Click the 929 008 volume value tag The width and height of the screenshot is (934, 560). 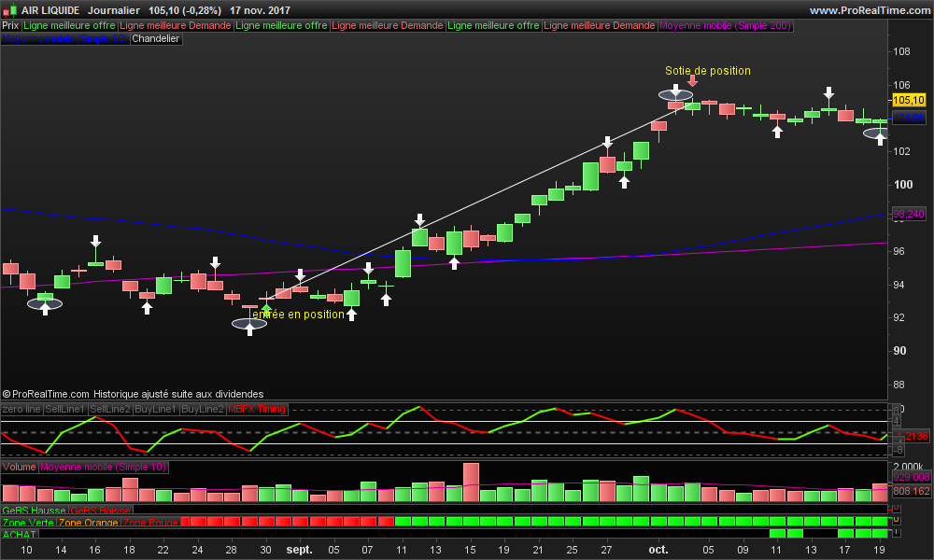911,477
